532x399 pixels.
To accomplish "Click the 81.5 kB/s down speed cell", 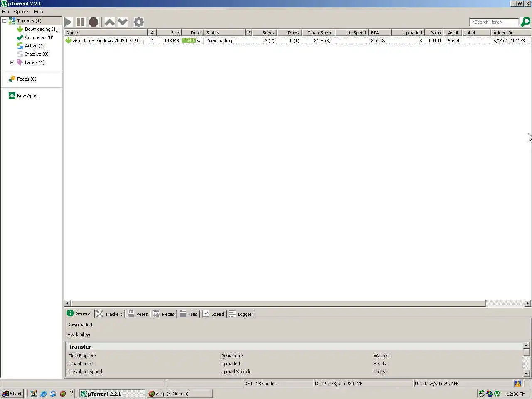I will tap(323, 41).
